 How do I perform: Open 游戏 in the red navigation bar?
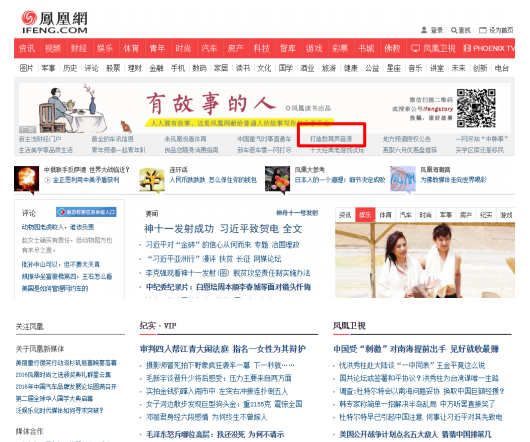[x=314, y=48]
